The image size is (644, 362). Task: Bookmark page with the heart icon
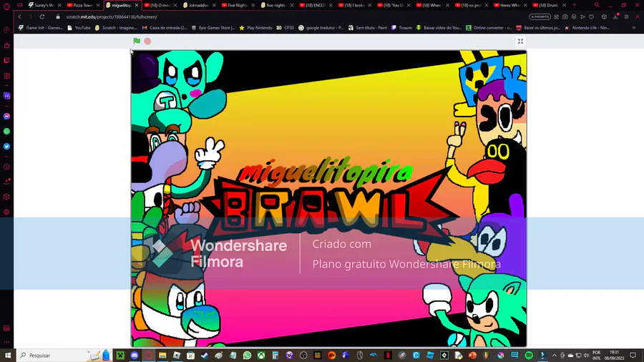592,17
